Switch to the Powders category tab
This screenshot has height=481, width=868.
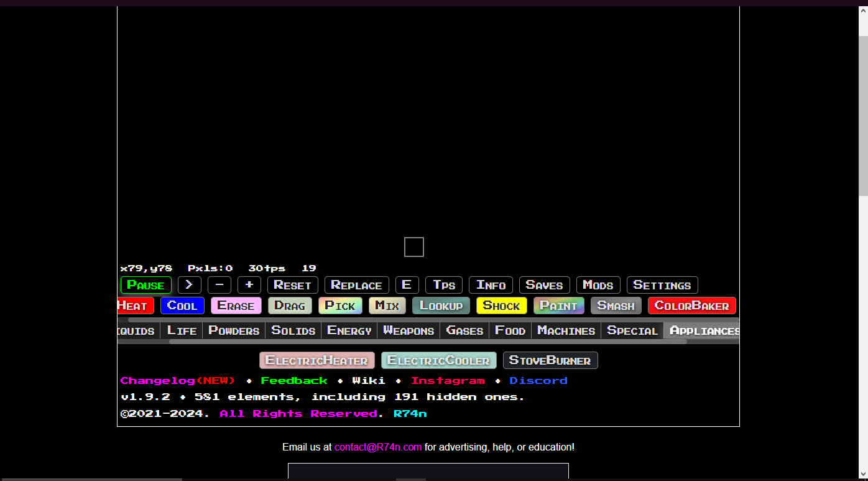tap(234, 330)
